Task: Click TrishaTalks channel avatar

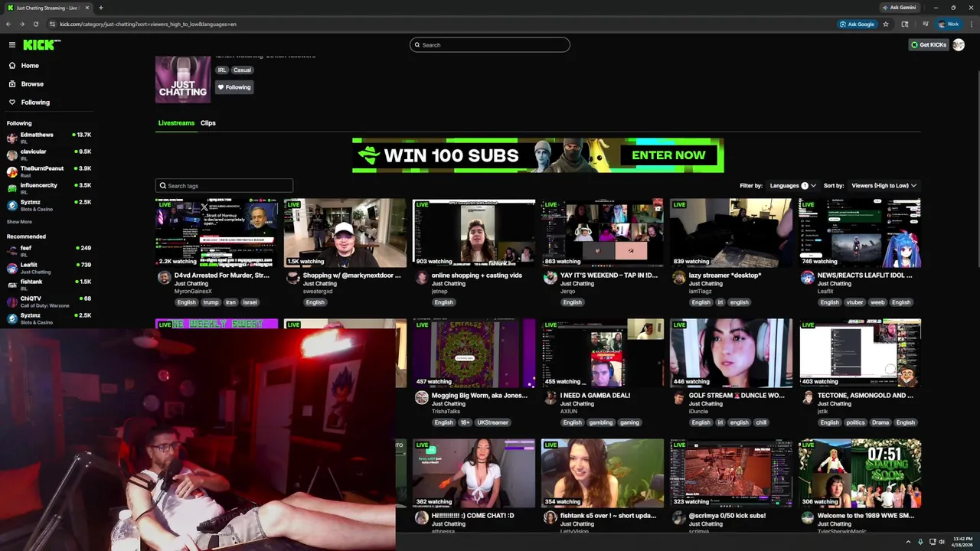Action: tap(421, 397)
